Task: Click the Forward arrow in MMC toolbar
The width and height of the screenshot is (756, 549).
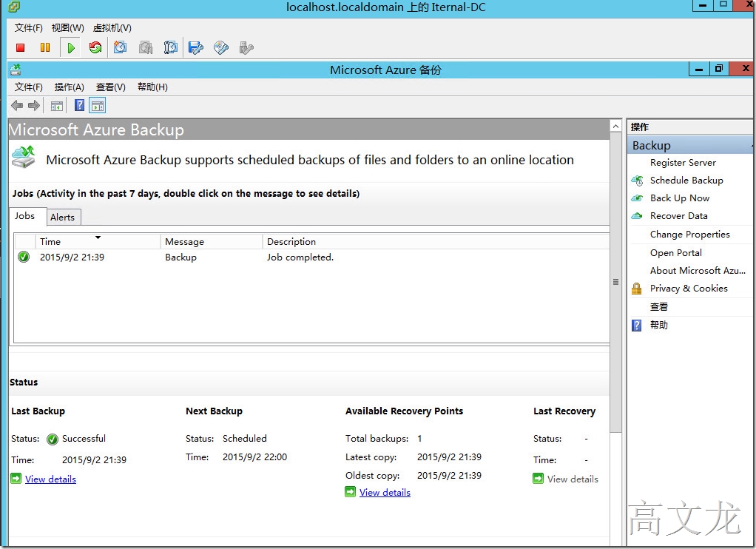Action: tap(34, 105)
